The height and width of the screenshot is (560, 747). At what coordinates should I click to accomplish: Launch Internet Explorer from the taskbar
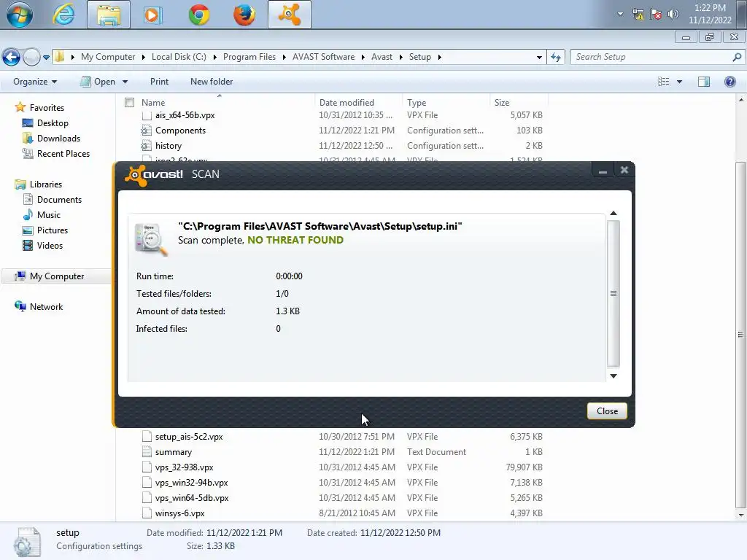63,15
